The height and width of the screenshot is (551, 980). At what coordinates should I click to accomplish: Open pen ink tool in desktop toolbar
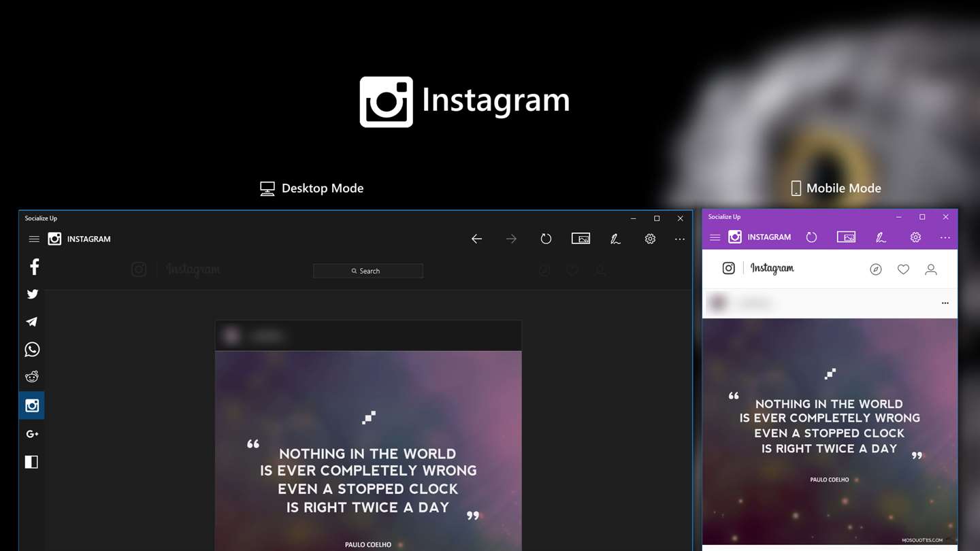click(615, 239)
